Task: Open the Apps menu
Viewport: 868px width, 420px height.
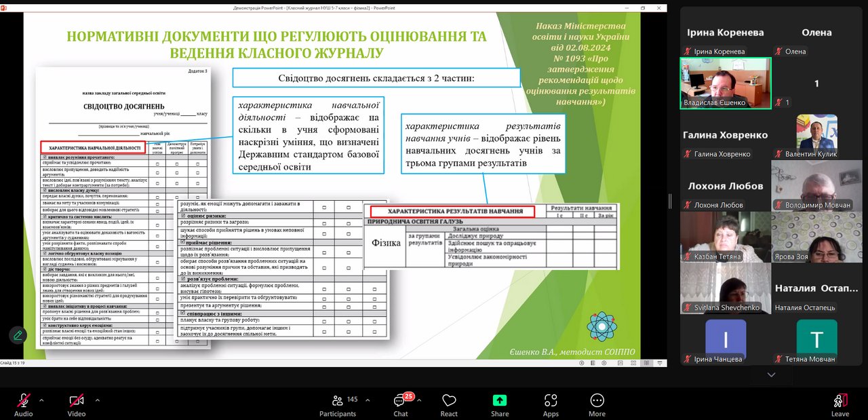Action: 551,404
